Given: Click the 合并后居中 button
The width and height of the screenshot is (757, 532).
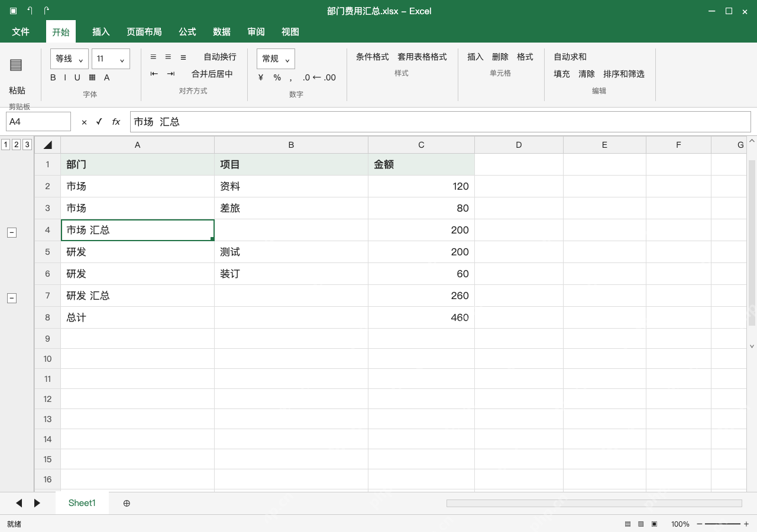Looking at the screenshot, I should click(212, 74).
